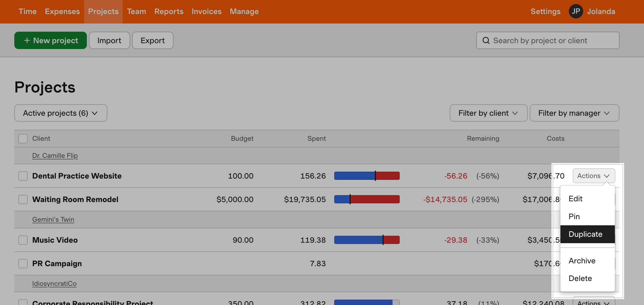The height and width of the screenshot is (305, 644).
Task: Click the JP user avatar icon
Action: click(x=576, y=11)
